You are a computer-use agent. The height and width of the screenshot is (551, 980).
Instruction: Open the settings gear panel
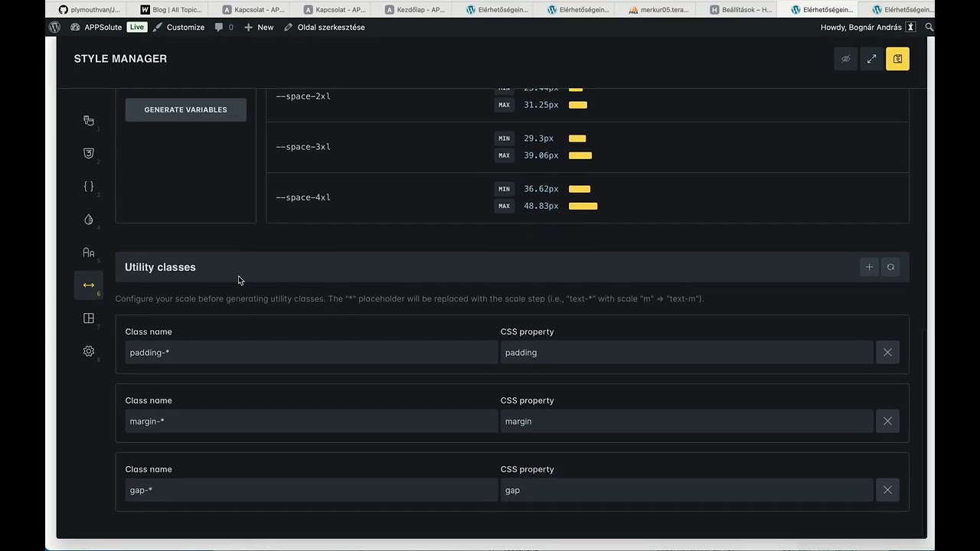[89, 351]
